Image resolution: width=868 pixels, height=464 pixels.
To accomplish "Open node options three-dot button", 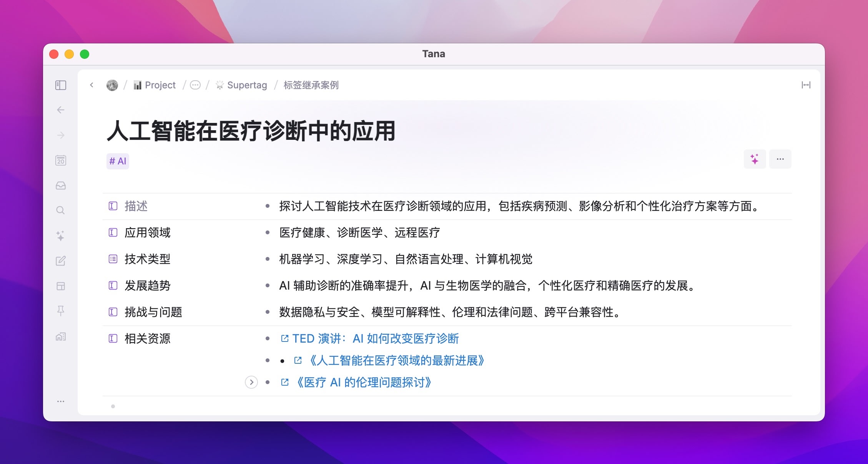I will pyautogui.click(x=780, y=159).
